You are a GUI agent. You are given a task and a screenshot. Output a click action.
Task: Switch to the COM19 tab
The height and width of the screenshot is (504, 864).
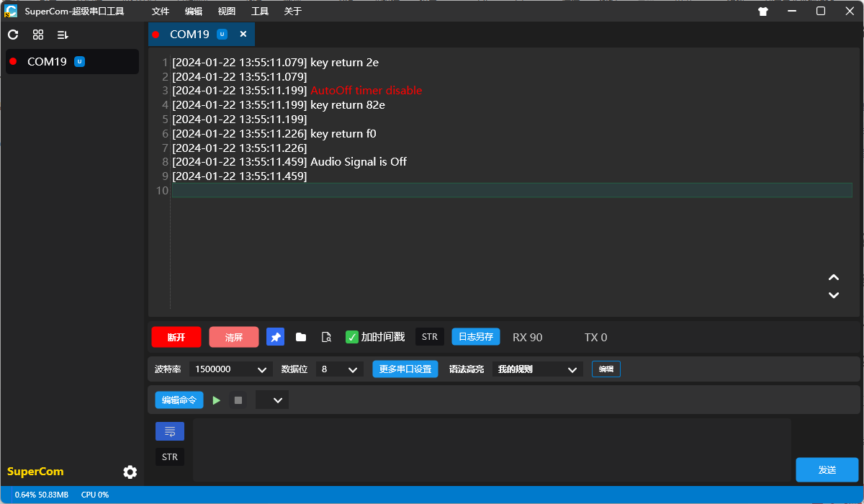[x=192, y=34]
